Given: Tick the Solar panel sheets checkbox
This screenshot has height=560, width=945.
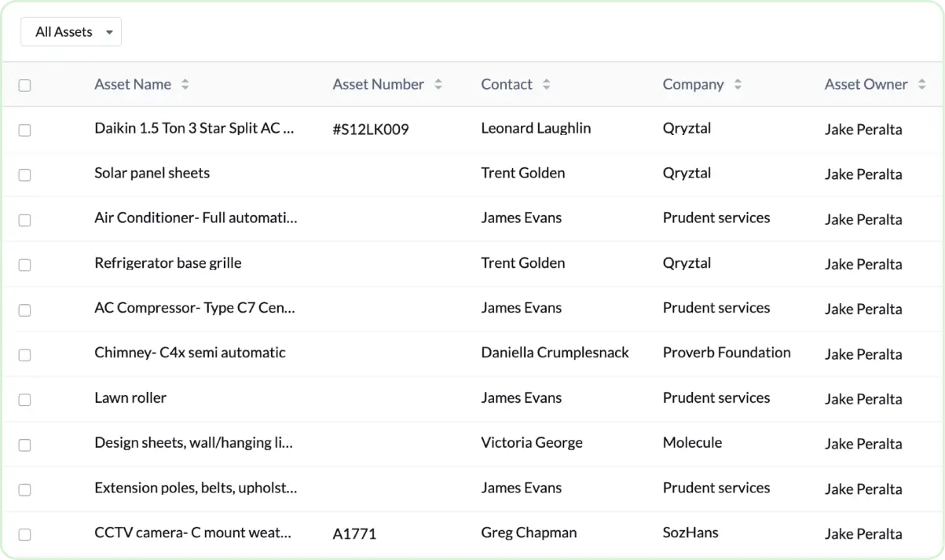Looking at the screenshot, I should 25,175.
